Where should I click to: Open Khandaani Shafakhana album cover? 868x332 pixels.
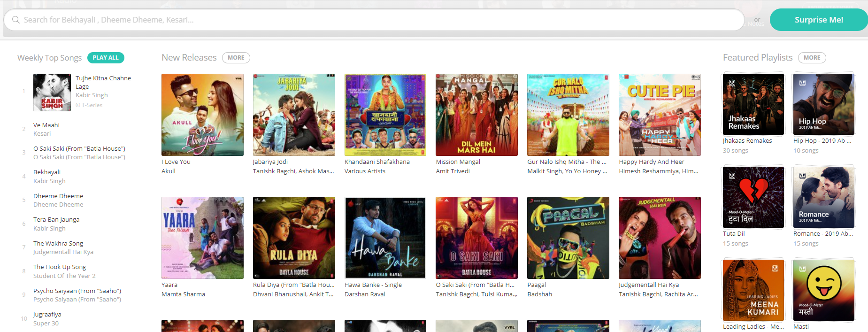pyautogui.click(x=385, y=115)
